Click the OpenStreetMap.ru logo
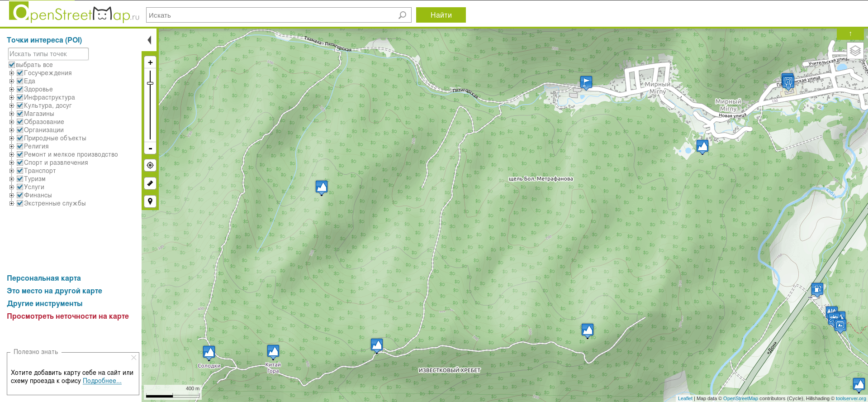This screenshot has height=402, width=868. click(74, 13)
